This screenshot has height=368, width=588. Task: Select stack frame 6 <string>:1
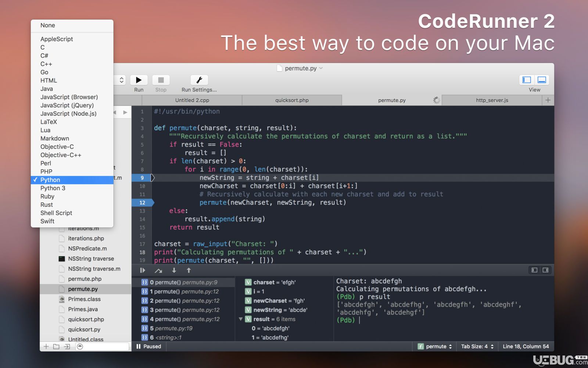[183, 337]
